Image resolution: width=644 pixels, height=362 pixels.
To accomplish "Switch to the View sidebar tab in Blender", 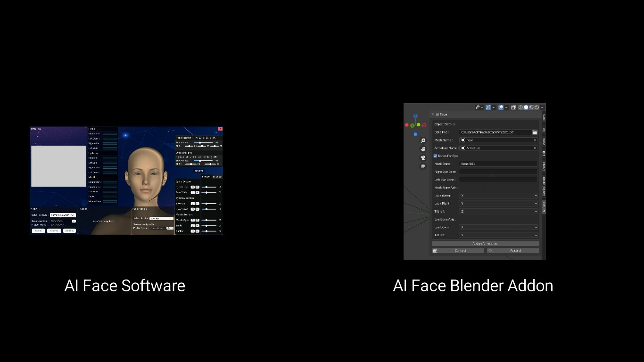I will point(543,140).
